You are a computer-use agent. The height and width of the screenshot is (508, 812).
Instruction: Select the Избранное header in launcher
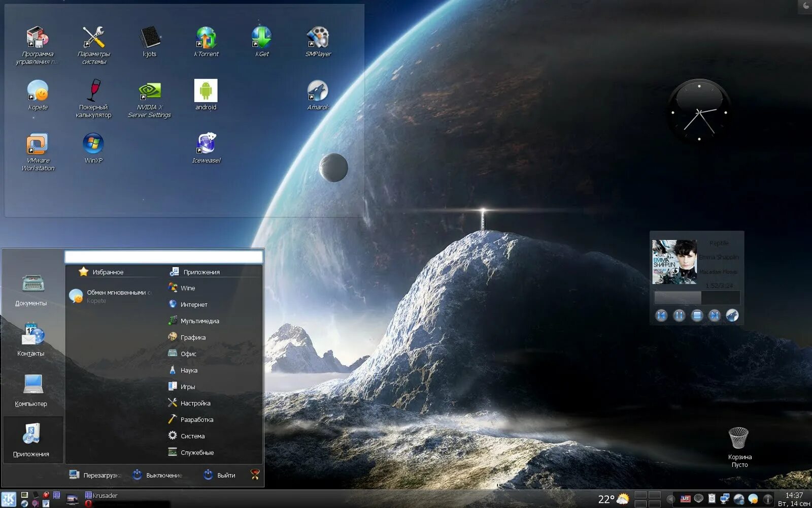click(x=101, y=272)
